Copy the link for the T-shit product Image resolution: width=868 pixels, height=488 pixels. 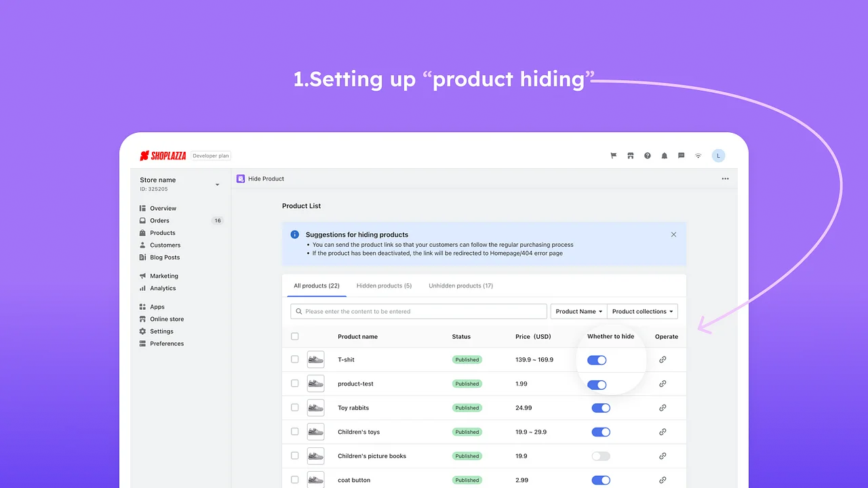pyautogui.click(x=663, y=360)
